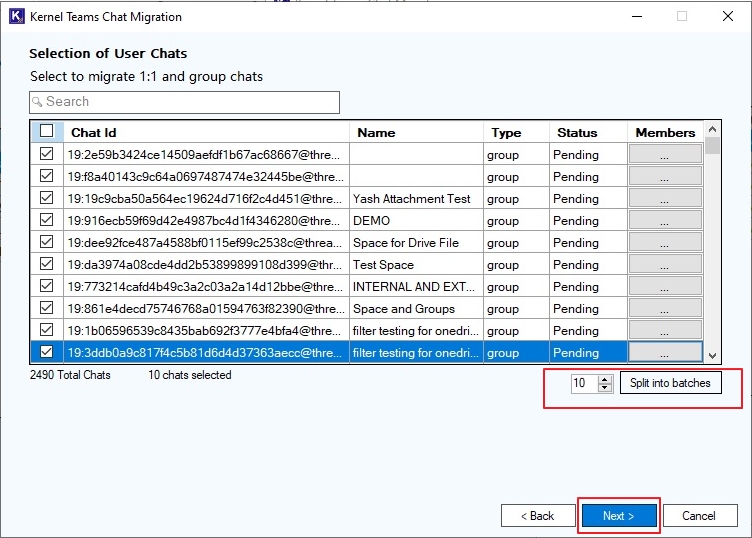Click group type of Space for Drive File
The width and height of the screenshot is (752, 538).
516,243
